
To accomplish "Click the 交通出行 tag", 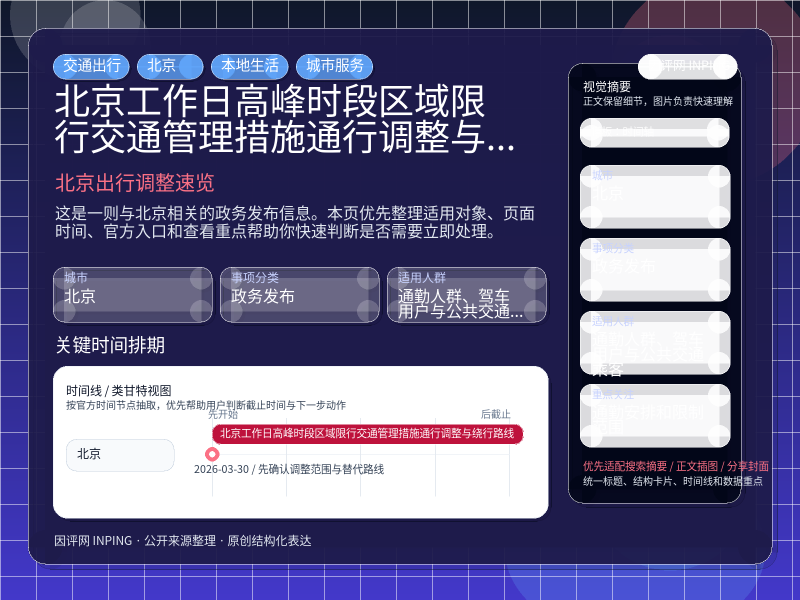I will (91, 66).
